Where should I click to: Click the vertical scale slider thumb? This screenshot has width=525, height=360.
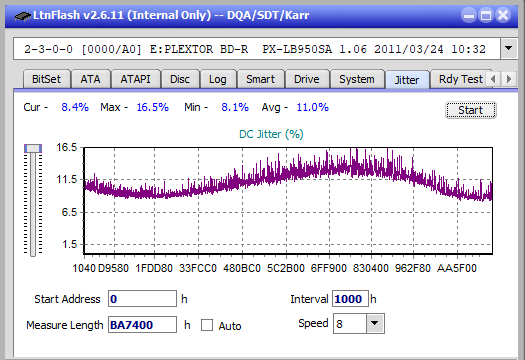point(33,148)
